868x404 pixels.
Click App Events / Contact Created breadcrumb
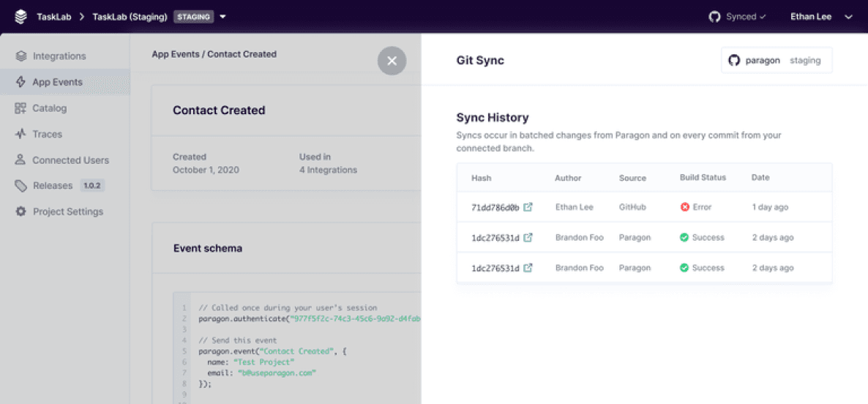tap(214, 54)
